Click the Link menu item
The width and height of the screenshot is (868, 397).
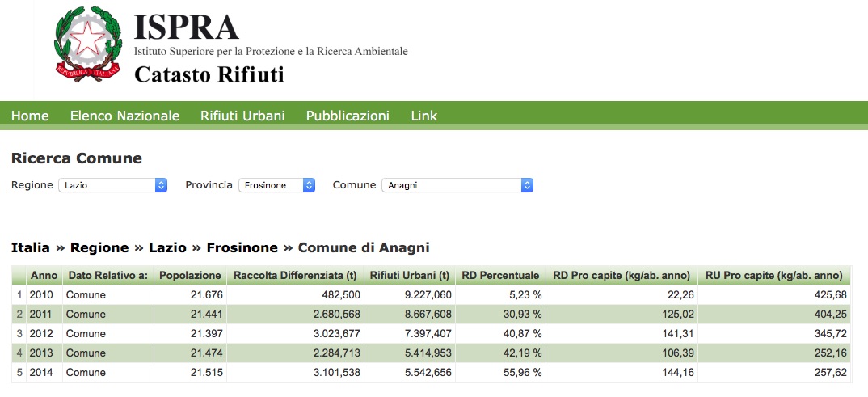423,116
